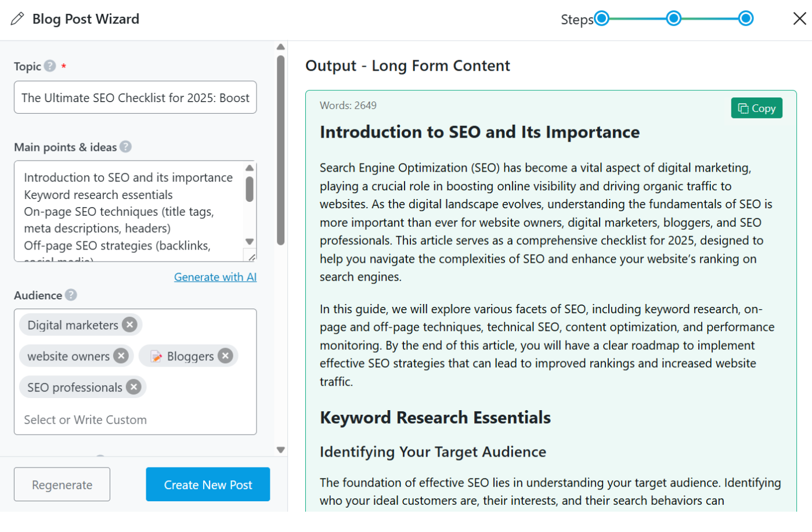Screen dimensions: 812x532
Task: Click into the Topic text field
Action: (x=135, y=97)
